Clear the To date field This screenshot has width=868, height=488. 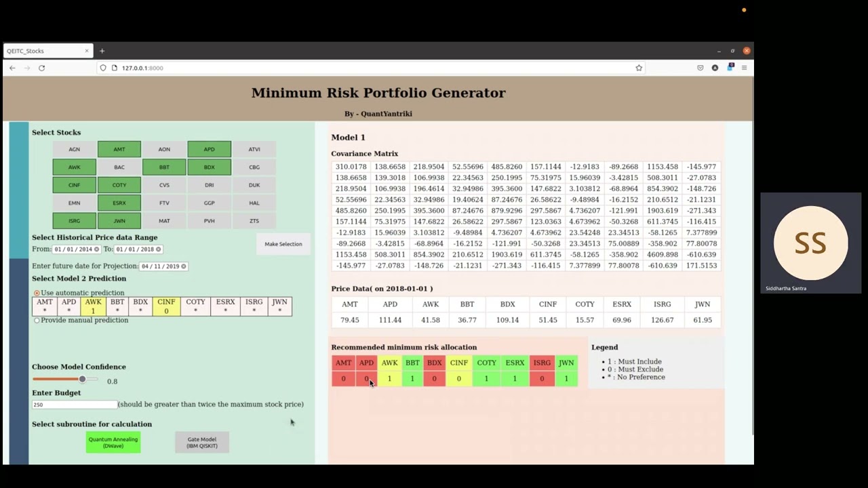(158, 249)
